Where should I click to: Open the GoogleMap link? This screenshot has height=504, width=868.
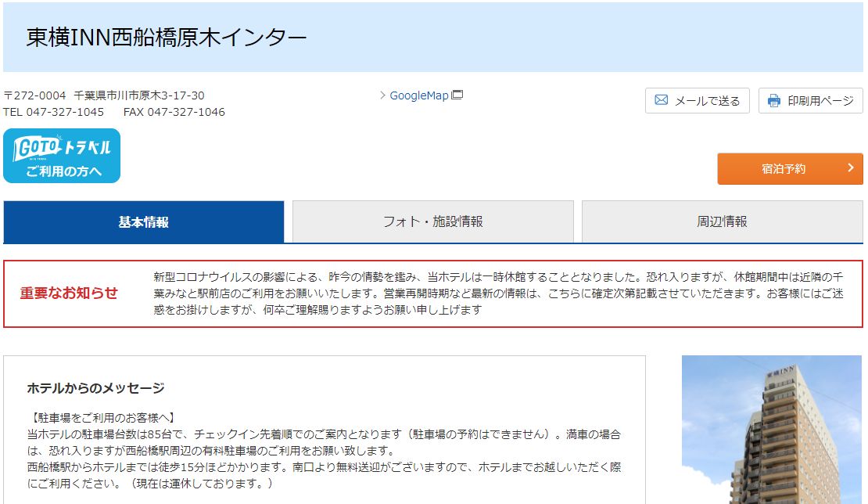tap(418, 95)
